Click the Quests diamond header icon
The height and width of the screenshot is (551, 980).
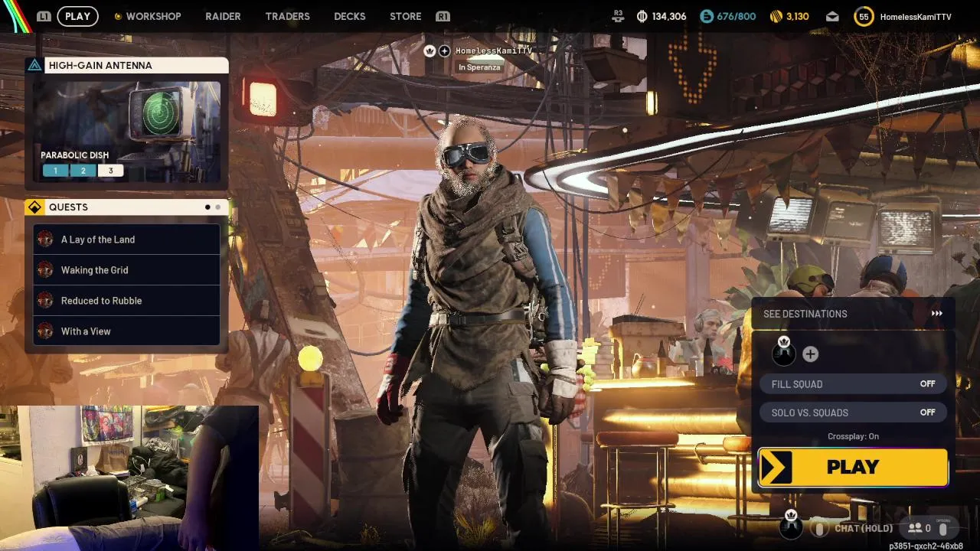(x=34, y=207)
